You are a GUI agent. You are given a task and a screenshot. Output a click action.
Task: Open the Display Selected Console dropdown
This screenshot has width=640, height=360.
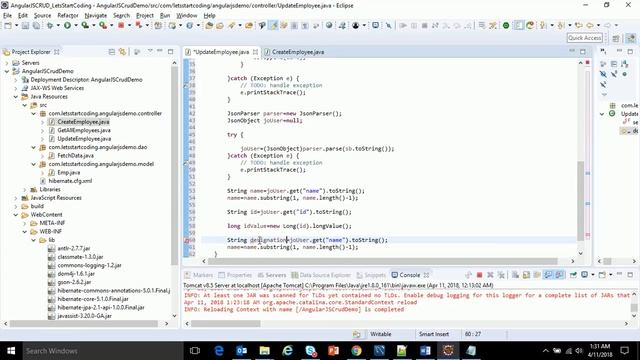pos(593,275)
